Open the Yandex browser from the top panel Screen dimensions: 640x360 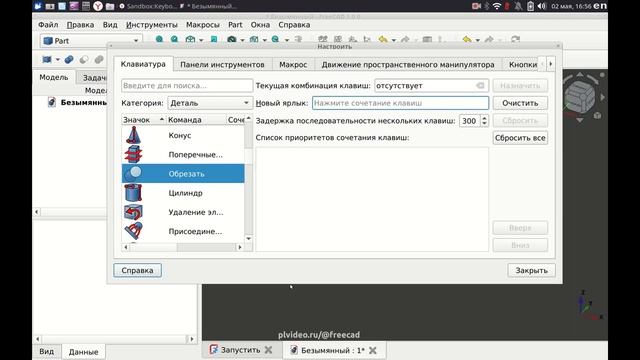(98, 6)
